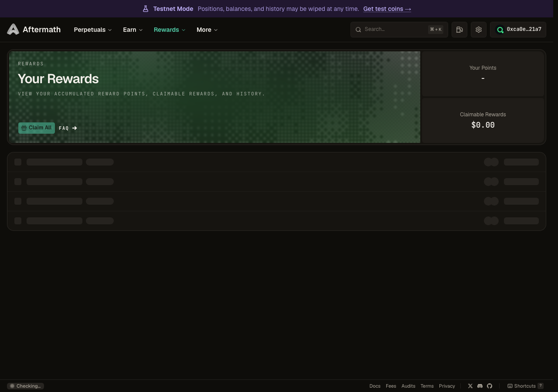Open the settings gear icon

point(479,30)
